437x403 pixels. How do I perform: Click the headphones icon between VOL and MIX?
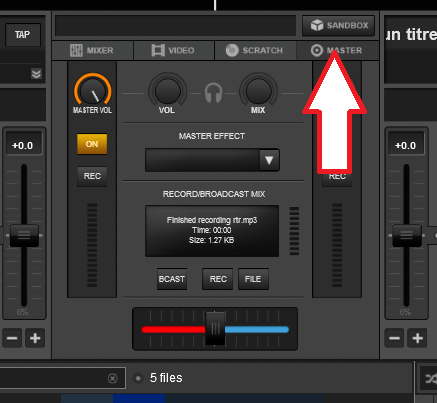213,93
